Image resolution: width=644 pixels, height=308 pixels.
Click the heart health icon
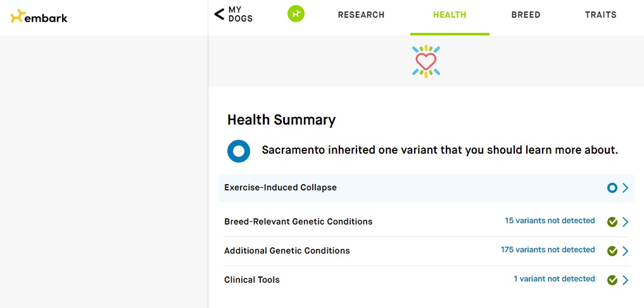tap(426, 61)
